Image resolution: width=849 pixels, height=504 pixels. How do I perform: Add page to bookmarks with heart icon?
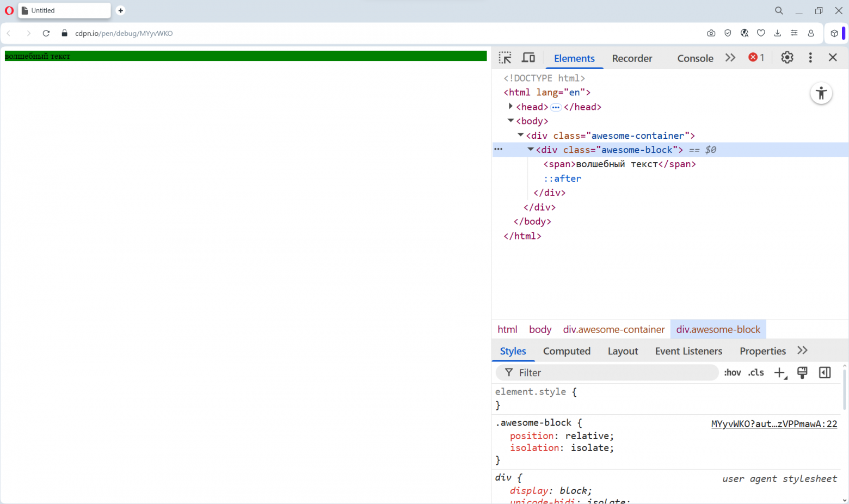click(761, 33)
